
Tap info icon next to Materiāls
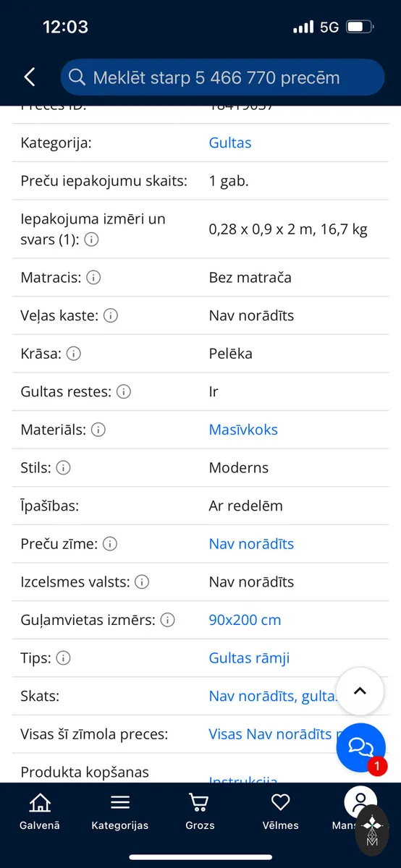98,430
